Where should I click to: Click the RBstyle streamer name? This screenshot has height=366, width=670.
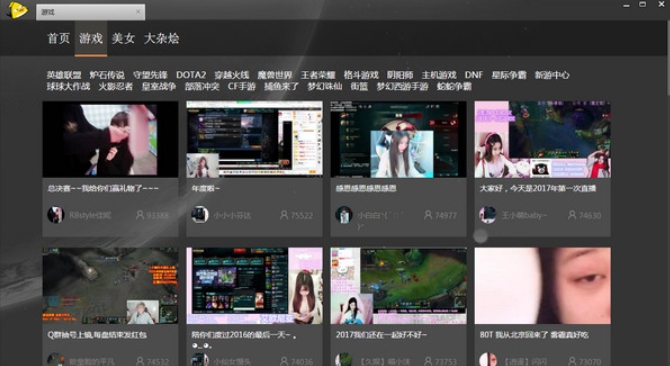(90, 215)
